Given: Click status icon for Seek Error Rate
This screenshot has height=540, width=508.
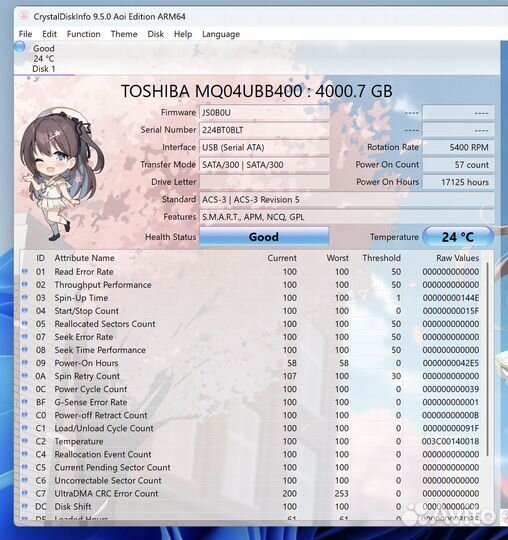Looking at the screenshot, I should click(x=24, y=336).
